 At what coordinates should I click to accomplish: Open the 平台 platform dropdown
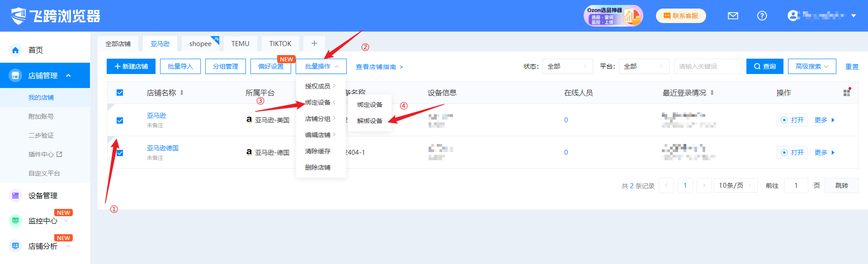point(644,66)
